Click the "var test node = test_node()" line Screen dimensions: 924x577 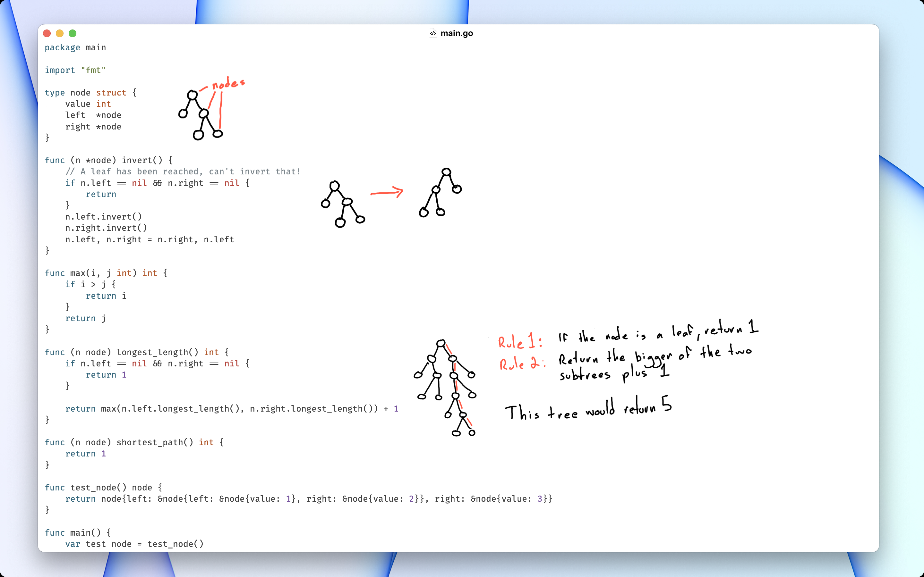(x=134, y=544)
